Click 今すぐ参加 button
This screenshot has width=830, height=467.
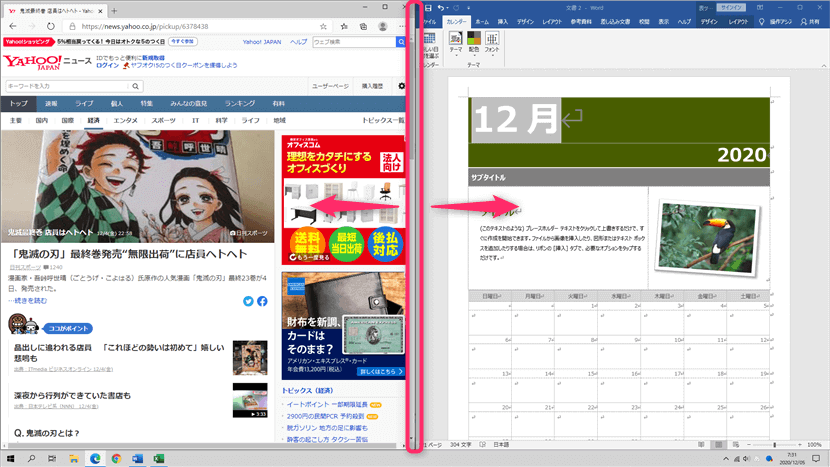coord(183,41)
